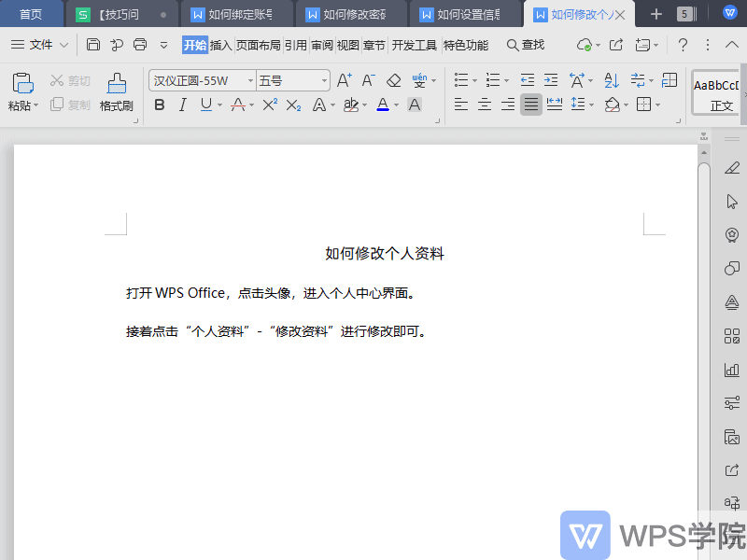Click the 查找 search button
The width and height of the screenshot is (747, 560).
point(525,45)
